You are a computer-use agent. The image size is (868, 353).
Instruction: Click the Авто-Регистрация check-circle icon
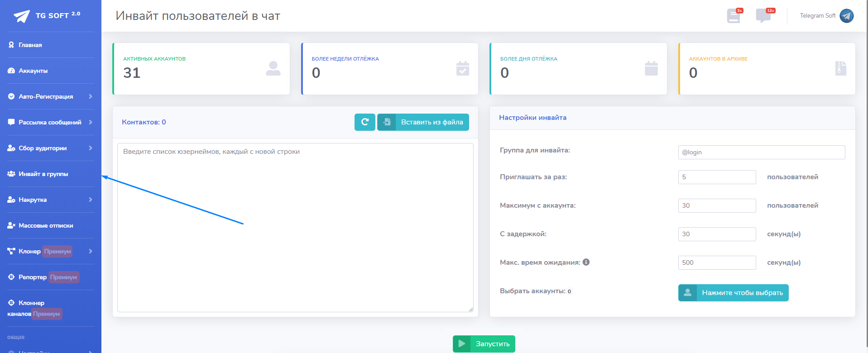click(x=11, y=96)
